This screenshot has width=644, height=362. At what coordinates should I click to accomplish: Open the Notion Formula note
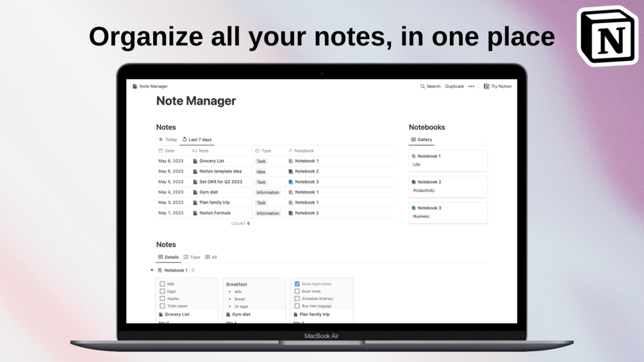(x=215, y=213)
